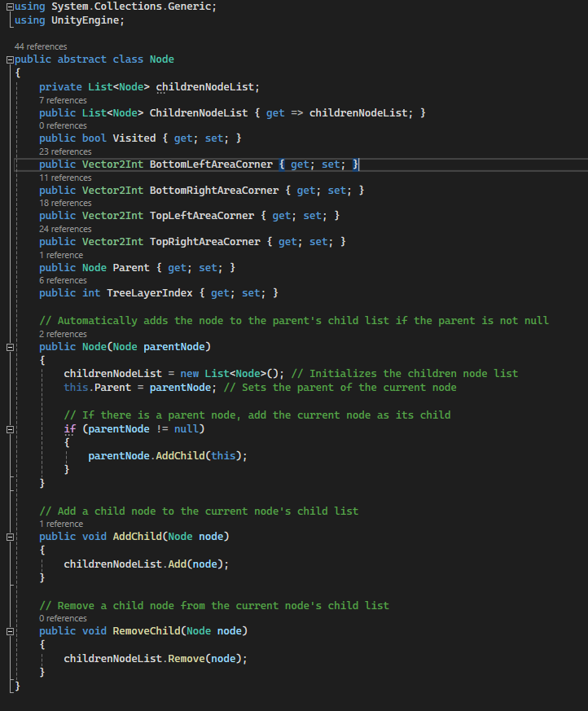Collapse the RemoveChild method
This screenshot has width=588, height=711.
[10, 631]
